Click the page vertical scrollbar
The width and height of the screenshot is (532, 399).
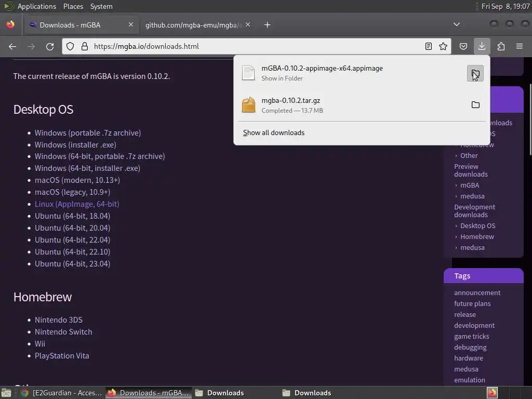tap(530, 119)
